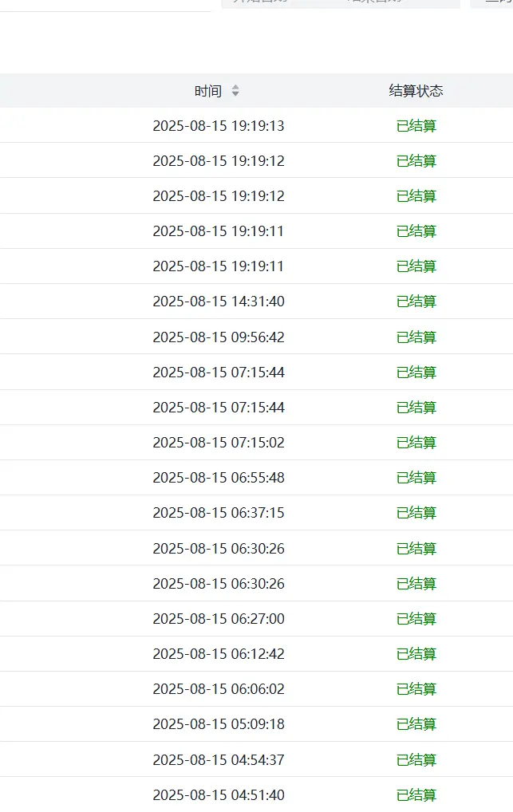Viewport: 513px width, 812px height.
Task: Select the row timestamped 2025-08-15 19:19:13
Action: click(257, 126)
